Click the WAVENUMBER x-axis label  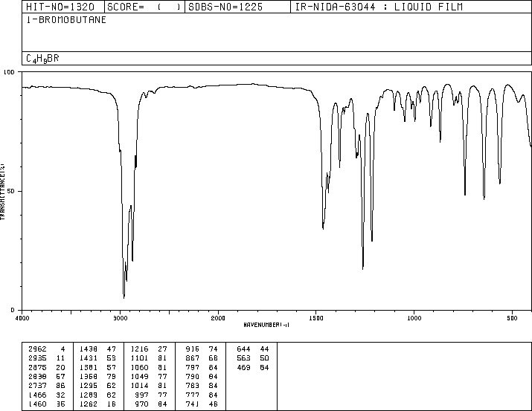tap(266, 325)
